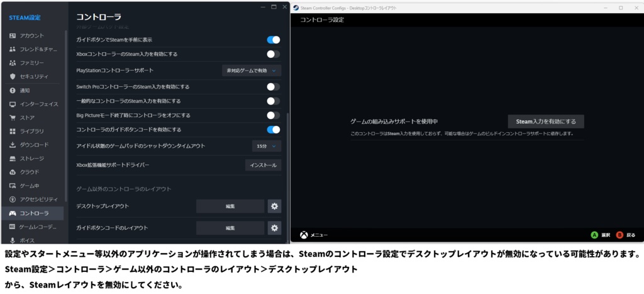The height and width of the screenshot is (294, 644).
Task: Click 'ゲーム以外のコントローラのレイアウト' section heading
Action: pyautogui.click(x=124, y=189)
